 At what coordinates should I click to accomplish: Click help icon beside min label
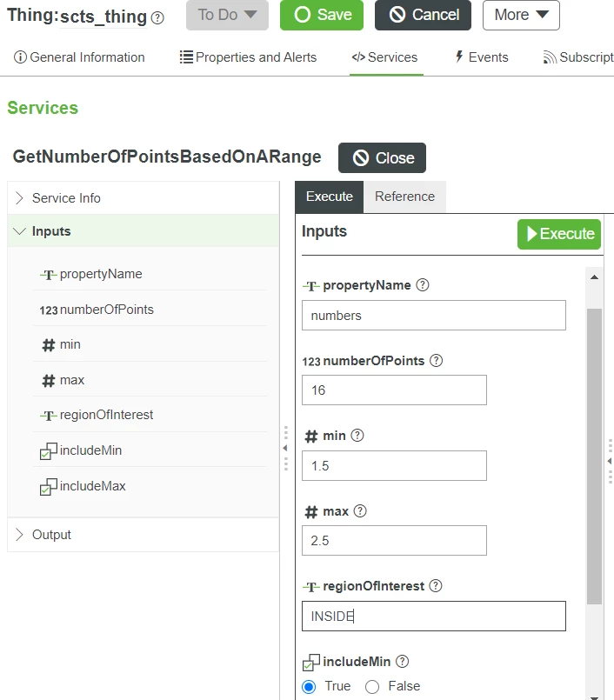[x=357, y=436]
